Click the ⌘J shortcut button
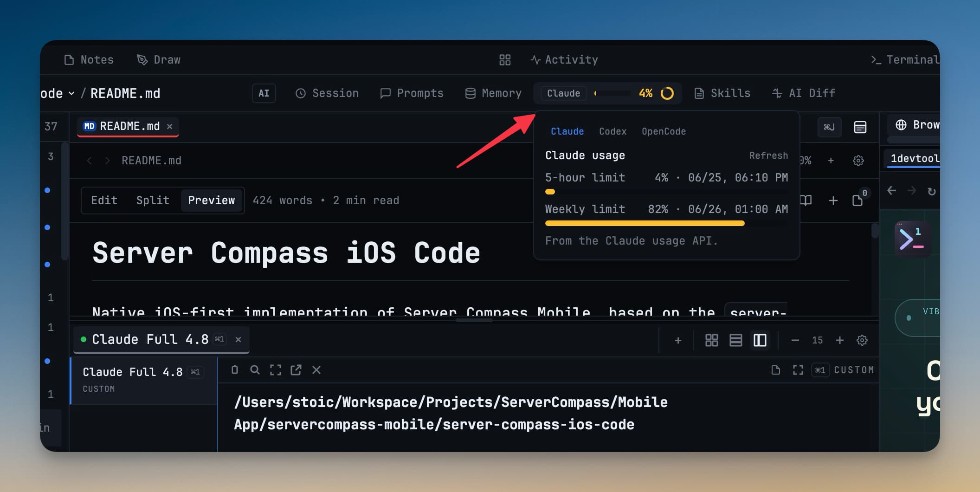 (829, 127)
